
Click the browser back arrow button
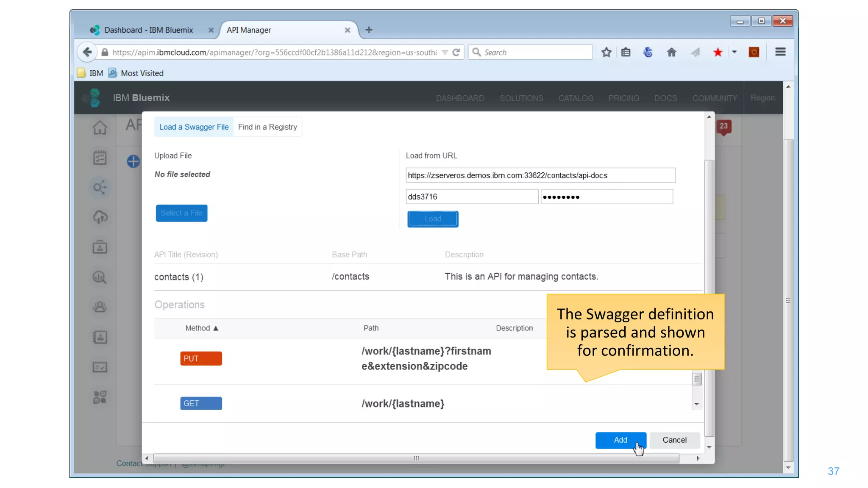point(87,52)
